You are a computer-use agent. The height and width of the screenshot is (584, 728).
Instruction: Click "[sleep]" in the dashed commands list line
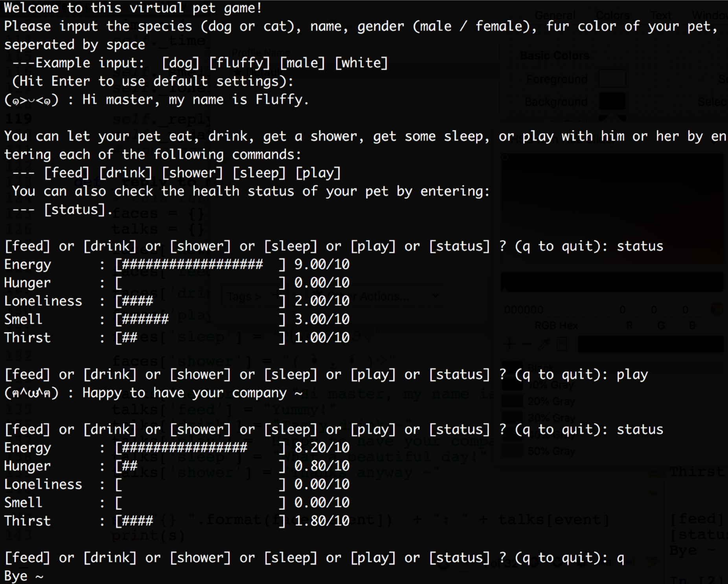259,173
